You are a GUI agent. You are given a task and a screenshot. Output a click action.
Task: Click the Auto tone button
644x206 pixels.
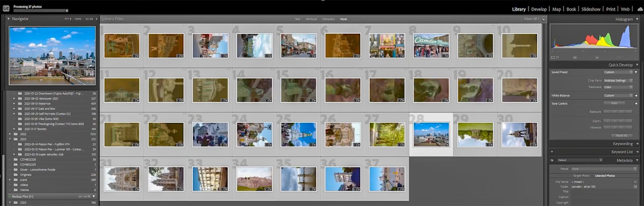(x=614, y=103)
